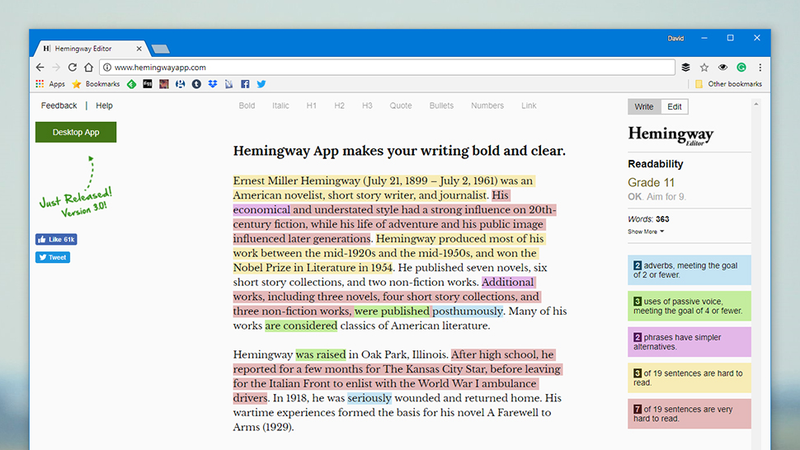Apply Quote formatting
Viewport: 800px width, 450px height.
[401, 106]
